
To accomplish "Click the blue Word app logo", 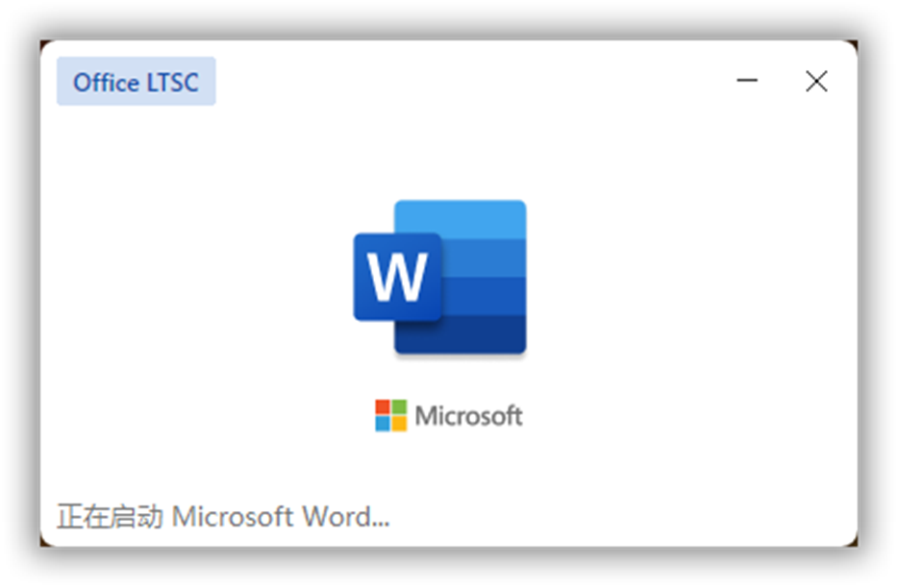I will point(439,277).
